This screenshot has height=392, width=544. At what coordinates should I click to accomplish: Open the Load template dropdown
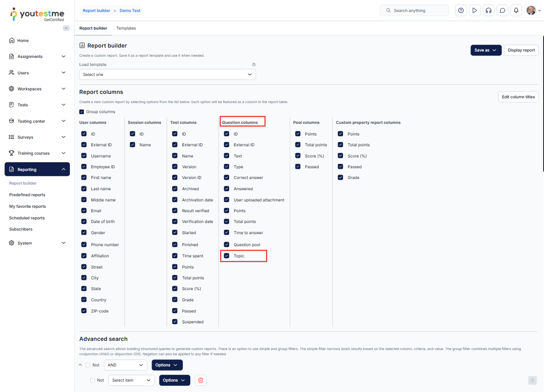coord(167,75)
